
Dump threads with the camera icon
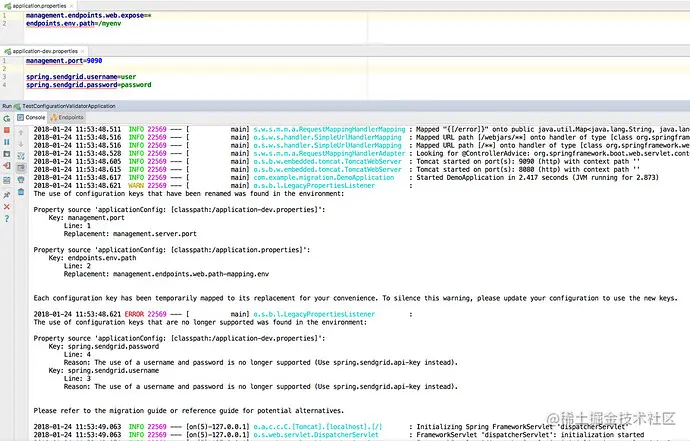(7, 154)
